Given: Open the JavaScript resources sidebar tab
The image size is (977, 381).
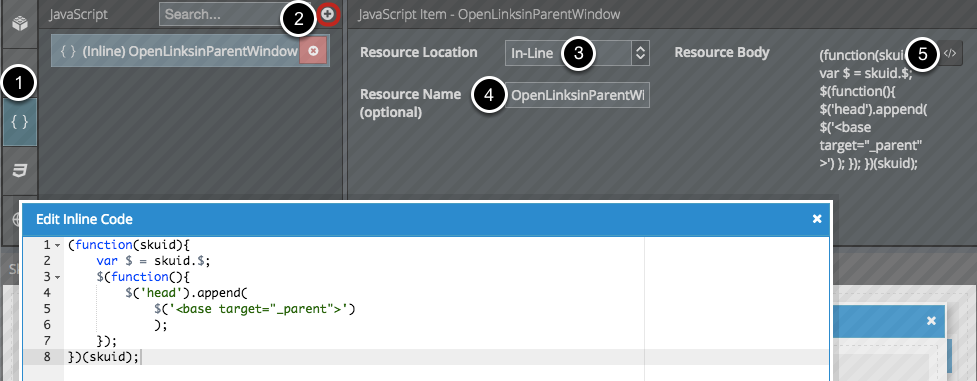Looking at the screenshot, I should click(19, 122).
